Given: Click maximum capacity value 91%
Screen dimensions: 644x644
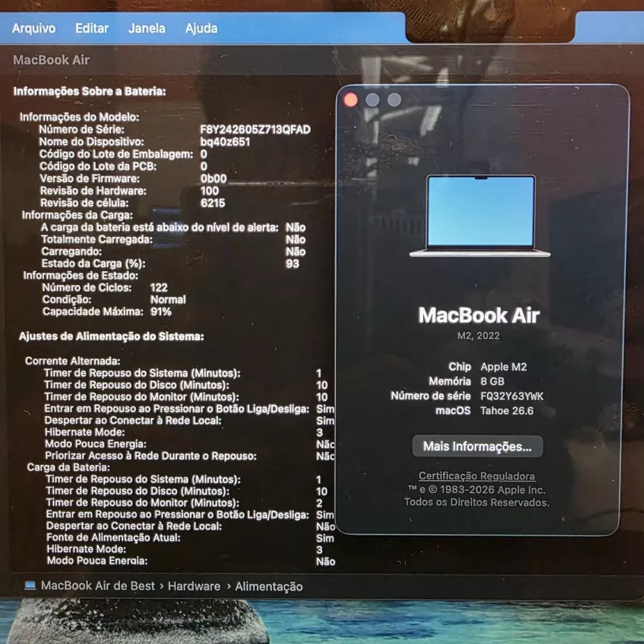Looking at the screenshot, I should click(161, 312).
